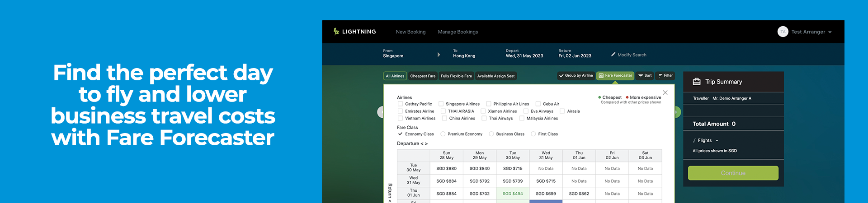Check the Cebu Air box
This screenshot has height=203, width=868.
538,104
